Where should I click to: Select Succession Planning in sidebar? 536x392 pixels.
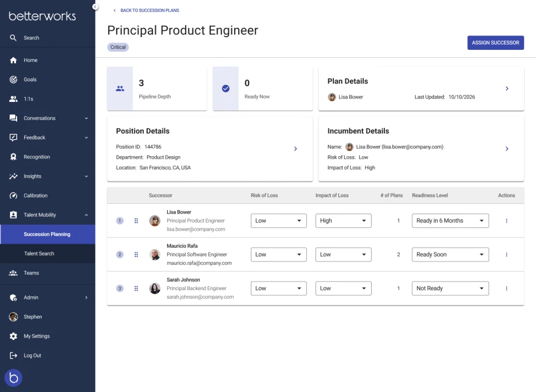pyautogui.click(x=48, y=234)
